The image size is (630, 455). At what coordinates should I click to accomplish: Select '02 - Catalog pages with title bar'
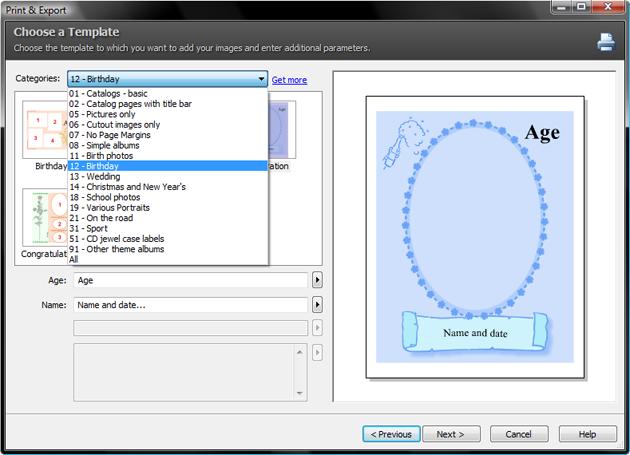point(168,104)
